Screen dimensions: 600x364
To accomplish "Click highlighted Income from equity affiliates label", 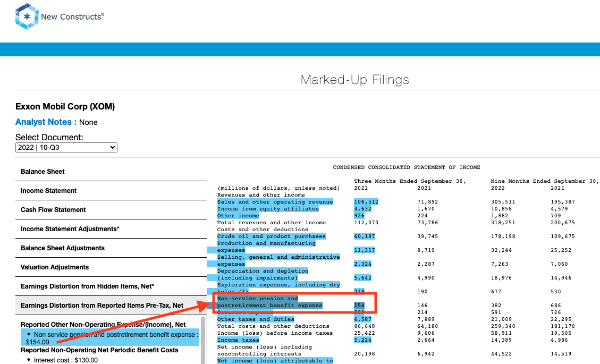I will 268,209.
